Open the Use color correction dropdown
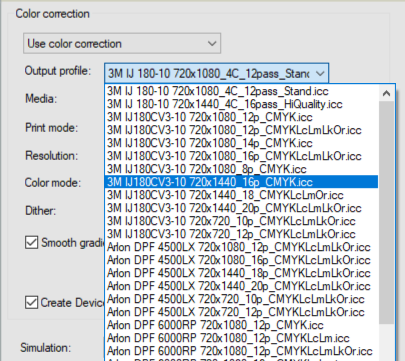This screenshot has height=361, width=405. click(122, 43)
